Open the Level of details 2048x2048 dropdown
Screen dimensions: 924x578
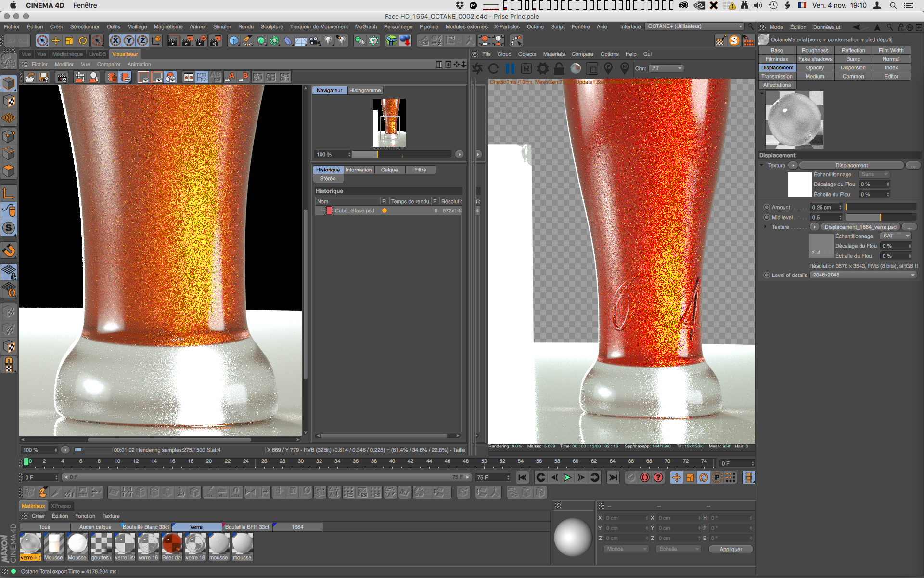pos(863,275)
